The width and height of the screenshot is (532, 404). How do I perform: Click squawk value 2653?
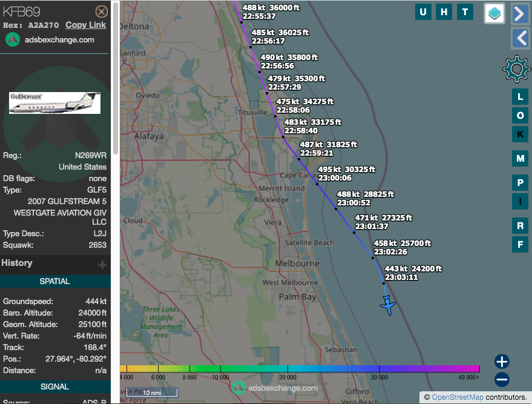97,245
